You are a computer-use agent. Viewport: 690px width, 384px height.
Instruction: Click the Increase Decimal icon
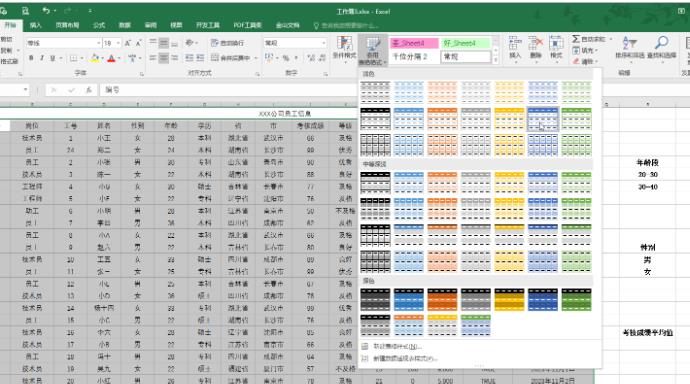(311, 58)
